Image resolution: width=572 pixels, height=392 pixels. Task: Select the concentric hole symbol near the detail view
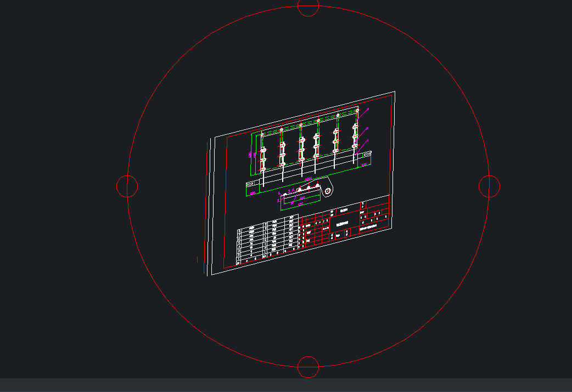(327, 191)
